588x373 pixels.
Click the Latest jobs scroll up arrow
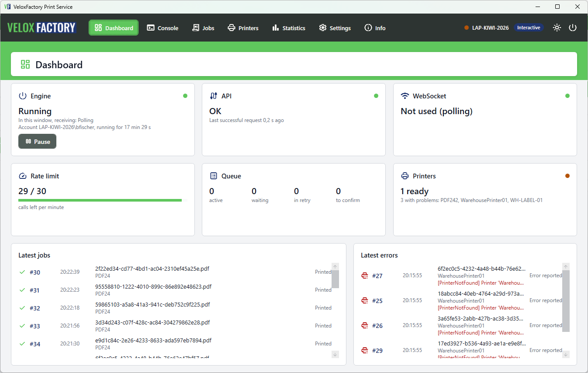(336, 266)
